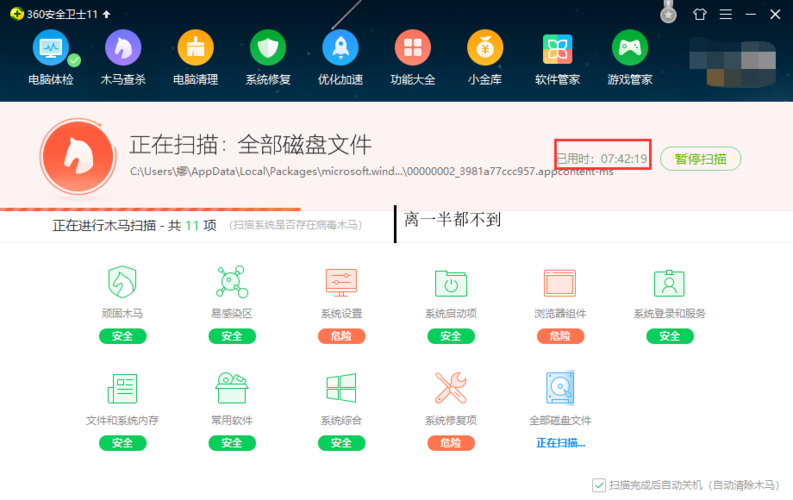Screen dimensions: 793x500
Task: Select the 木马查杀 trojan scan icon
Action: 123,48
